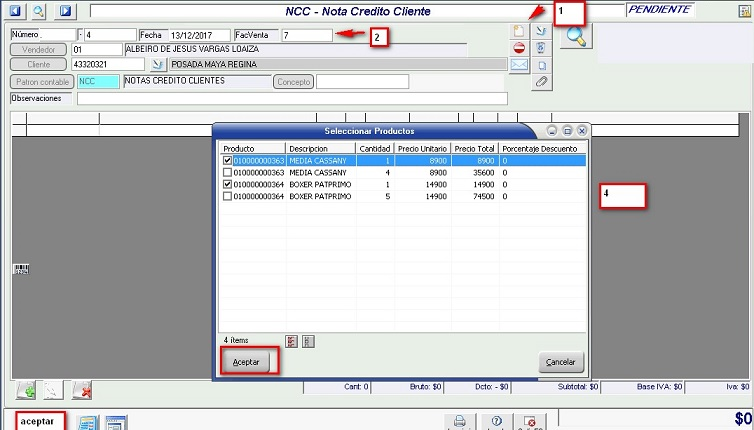Image resolution: width=754 pixels, height=430 pixels.
Task: Click the delete row red X icon
Action: click(x=82, y=390)
